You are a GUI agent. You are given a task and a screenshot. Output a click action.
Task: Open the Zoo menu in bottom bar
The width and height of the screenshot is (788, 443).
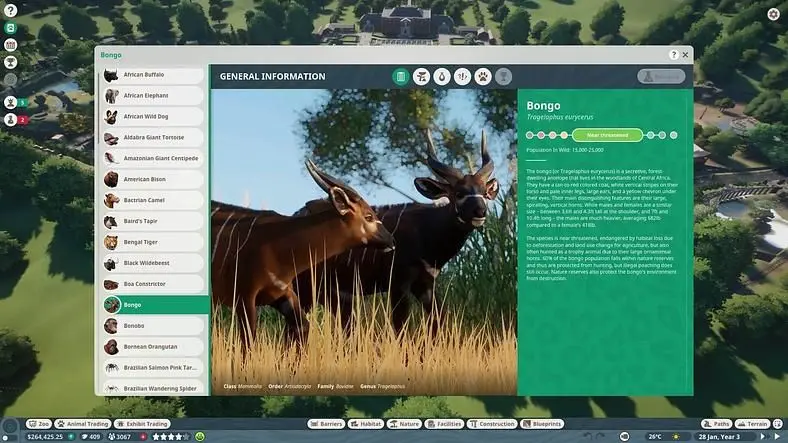pyautogui.click(x=39, y=424)
